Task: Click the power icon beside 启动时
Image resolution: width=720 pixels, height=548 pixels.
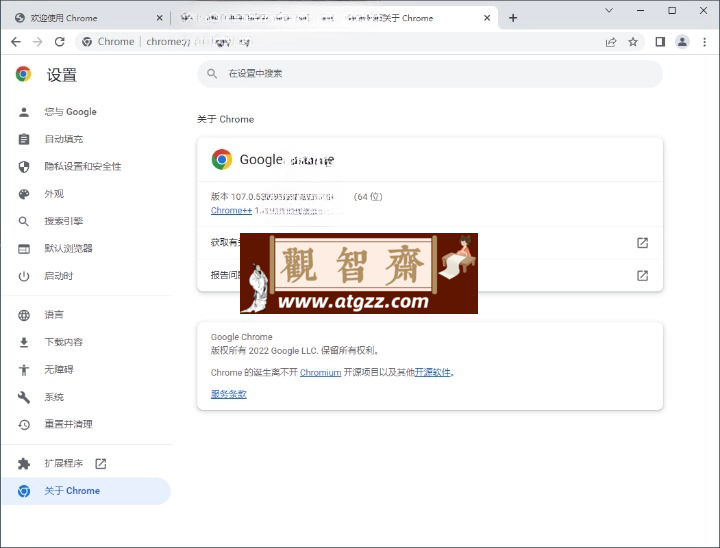Action: pos(24,276)
